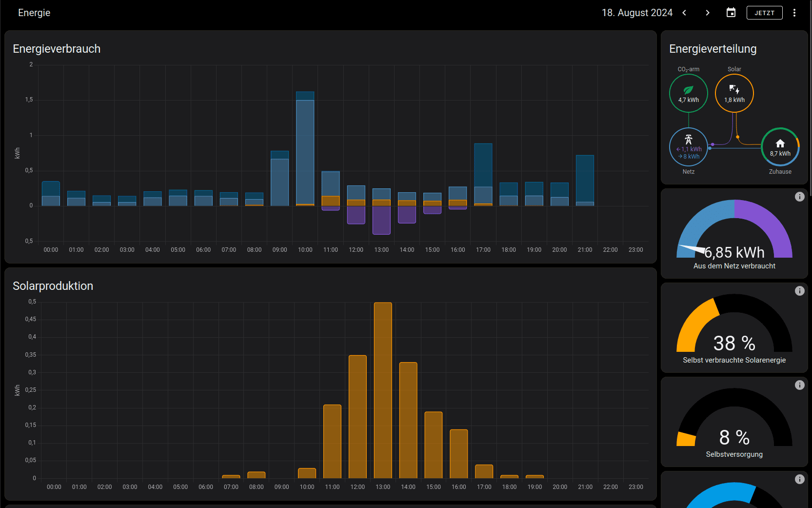Click the 18. August 2024 date label
812x508 pixels.
[x=637, y=13]
